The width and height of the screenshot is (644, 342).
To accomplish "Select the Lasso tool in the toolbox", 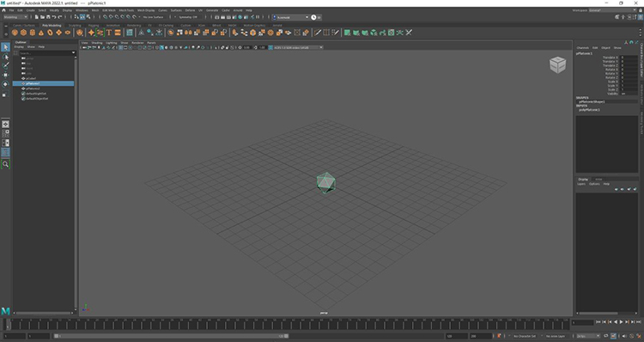I will tap(5, 57).
